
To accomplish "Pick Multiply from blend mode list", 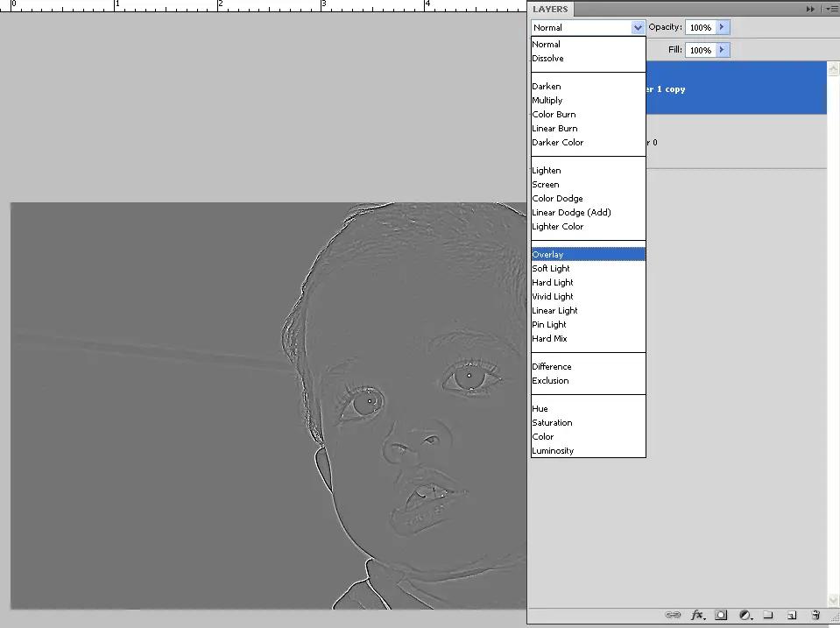I will [x=547, y=101].
